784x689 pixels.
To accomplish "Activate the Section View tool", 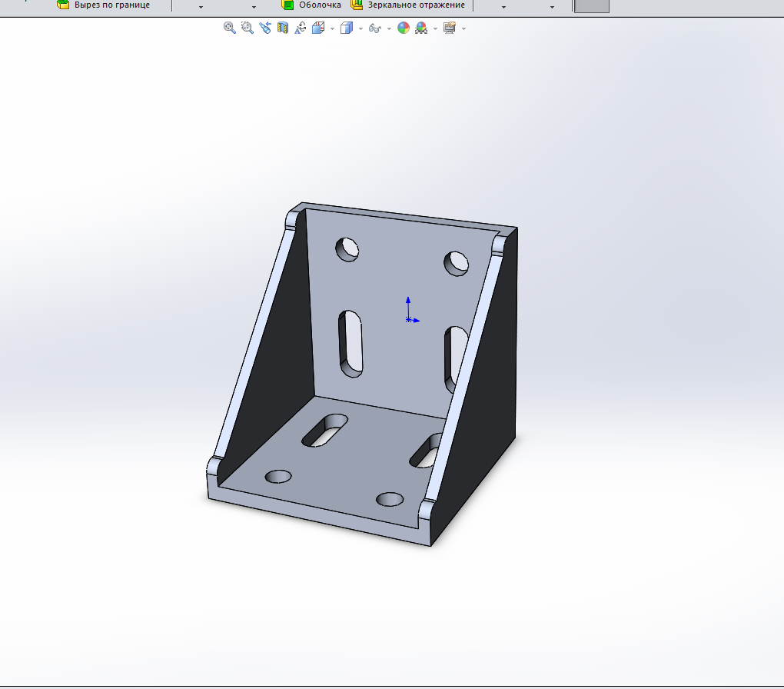I will [x=283, y=28].
